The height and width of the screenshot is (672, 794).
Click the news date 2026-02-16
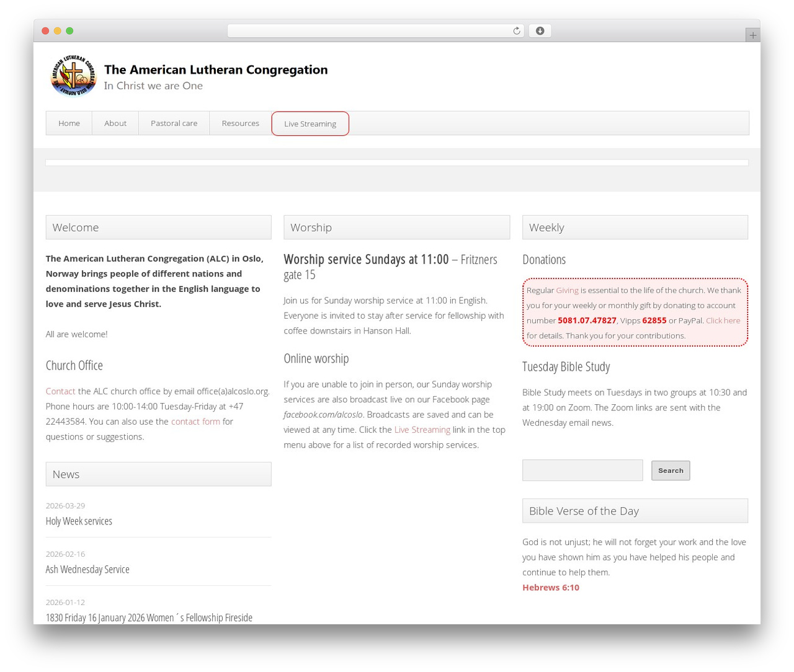pos(65,554)
